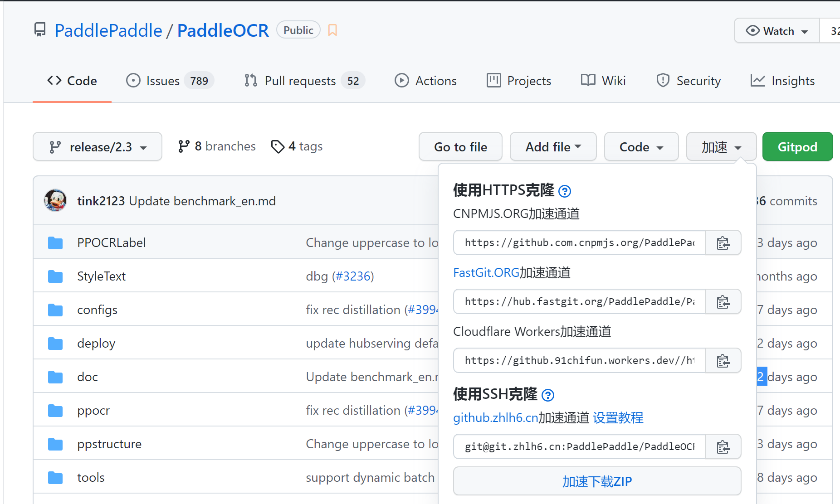This screenshot has height=504, width=840.
Task: Copy the FastGit.ORG clone URL
Action: click(723, 302)
